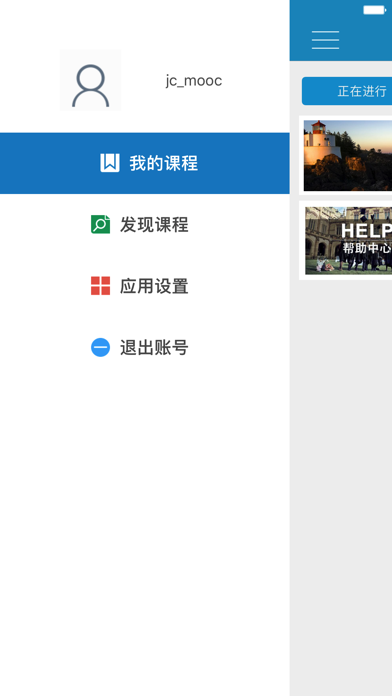392x696 pixels.
Task: Tap the user avatar placeholder icon
Action: coord(91,80)
